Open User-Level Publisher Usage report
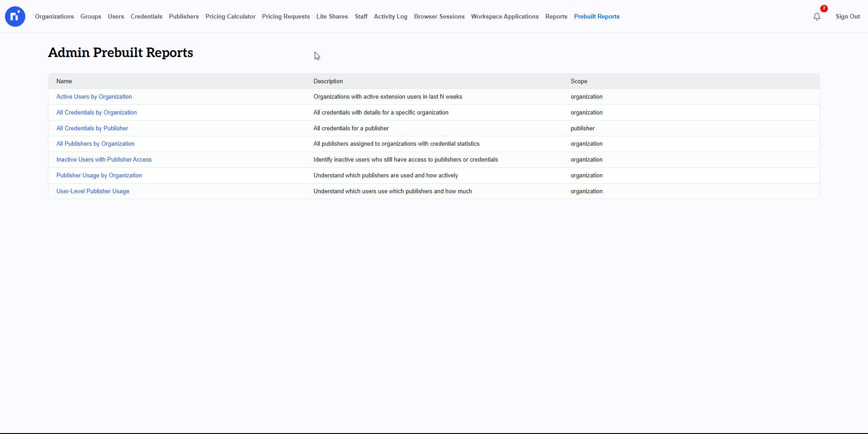 tap(93, 191)
